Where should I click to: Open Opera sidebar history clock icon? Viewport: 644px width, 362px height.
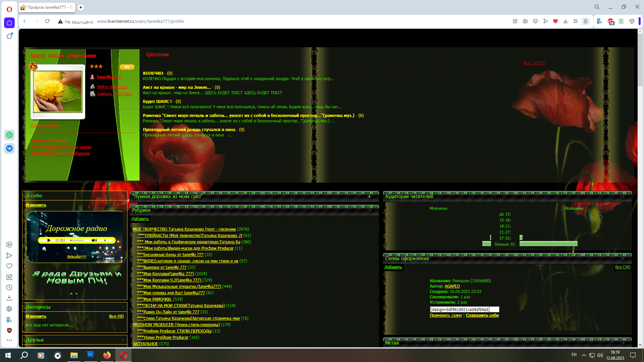click(x=9, y=288)
